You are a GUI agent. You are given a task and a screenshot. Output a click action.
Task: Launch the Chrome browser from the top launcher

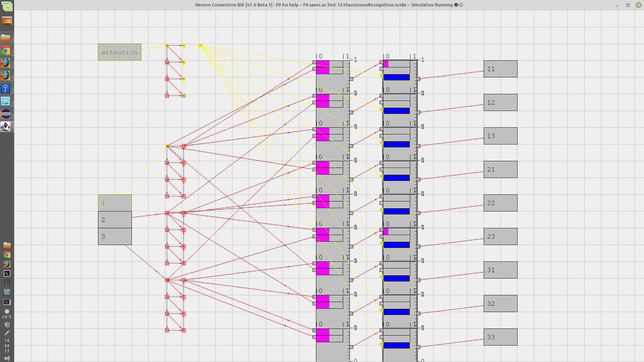[x=5, y=51]
